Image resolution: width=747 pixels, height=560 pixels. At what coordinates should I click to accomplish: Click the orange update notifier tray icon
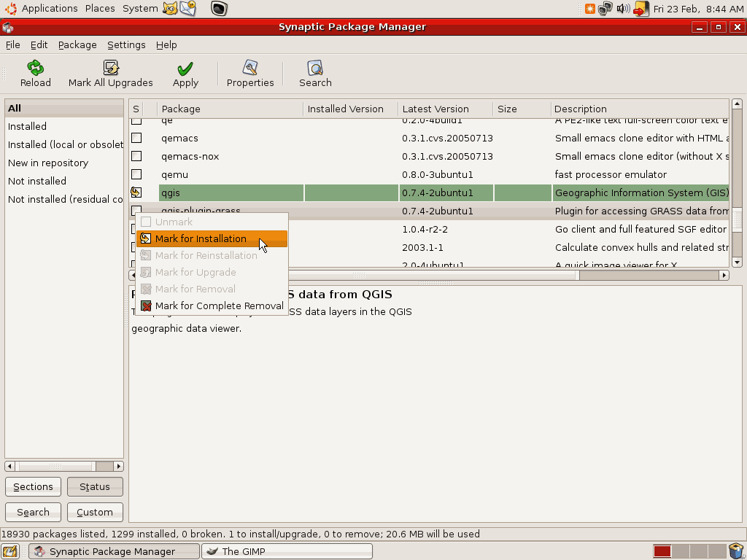coord(589,9)
